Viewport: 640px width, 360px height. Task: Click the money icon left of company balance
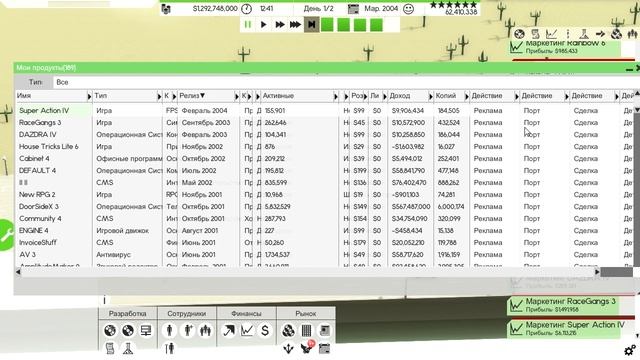pos(166,9)
